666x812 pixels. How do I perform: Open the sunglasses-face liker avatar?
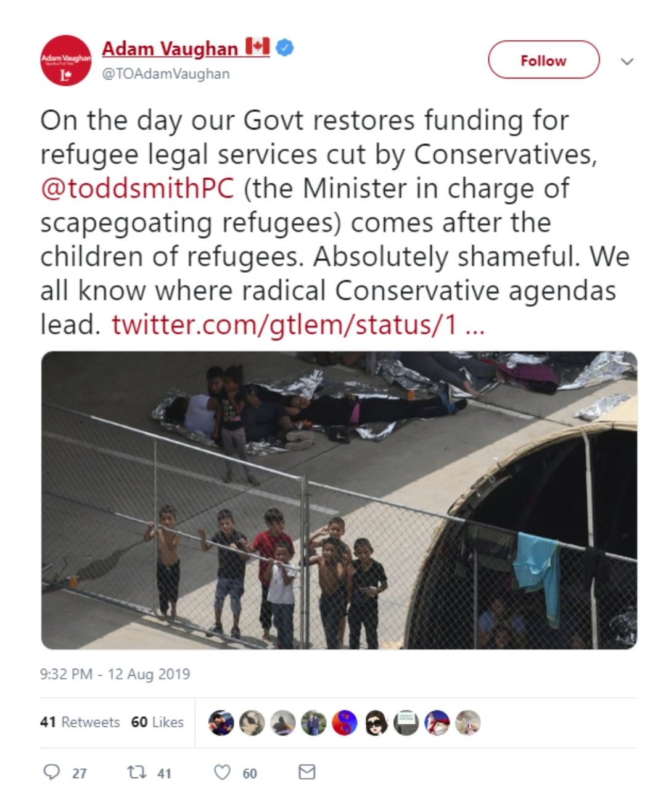(x=376, y=723)
